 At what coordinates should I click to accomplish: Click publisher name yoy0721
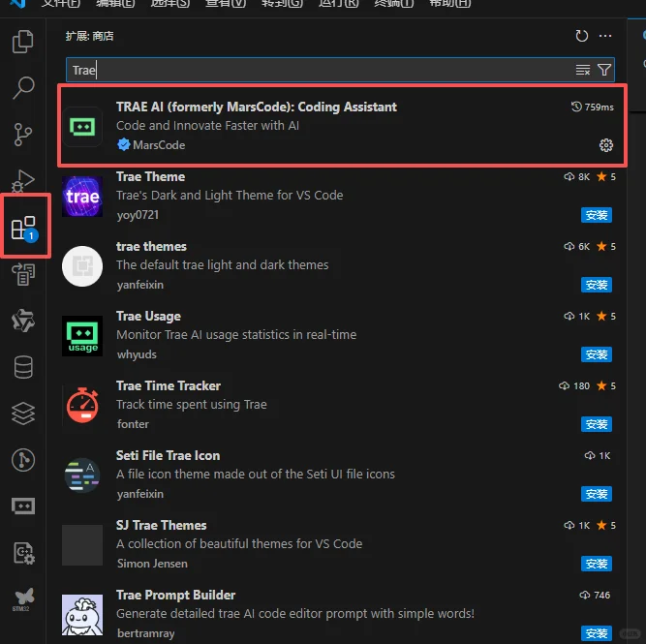coord(138,215)
